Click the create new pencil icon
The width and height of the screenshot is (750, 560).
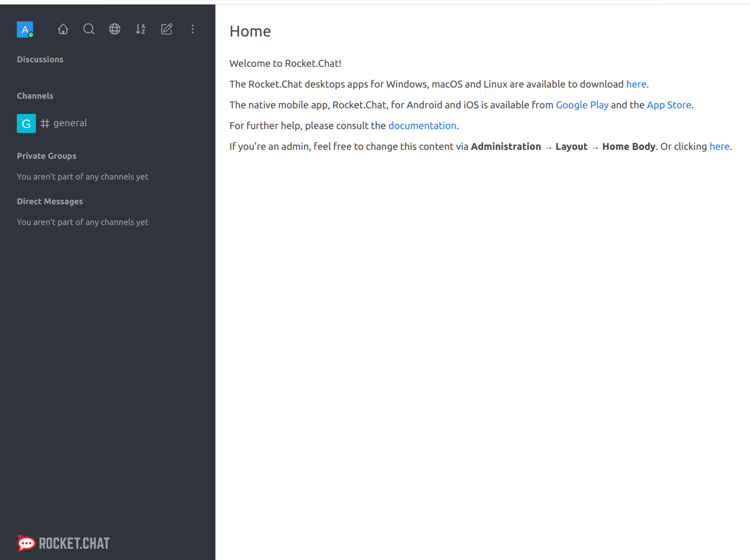pyautogui.click(x=167, y=29)
